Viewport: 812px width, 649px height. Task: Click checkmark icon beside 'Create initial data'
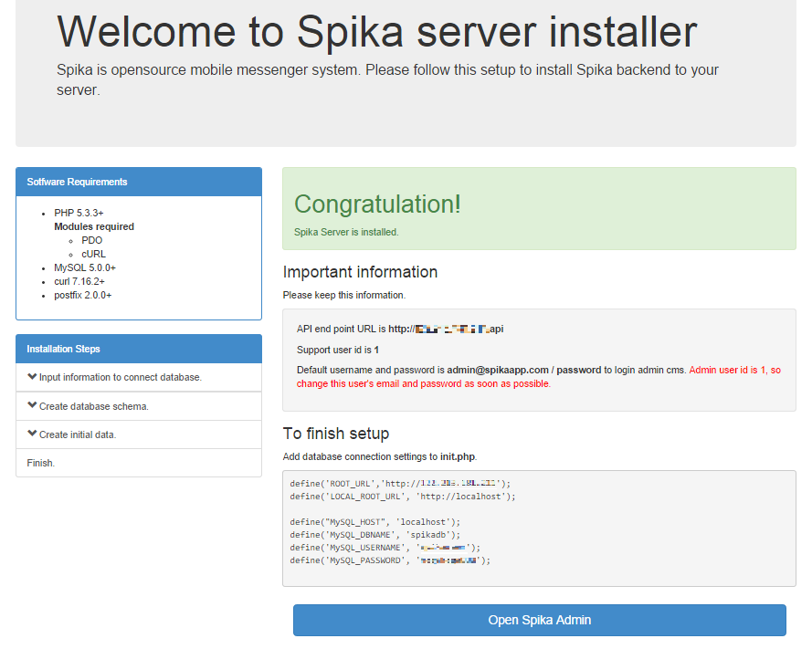[x=32, y=434]
